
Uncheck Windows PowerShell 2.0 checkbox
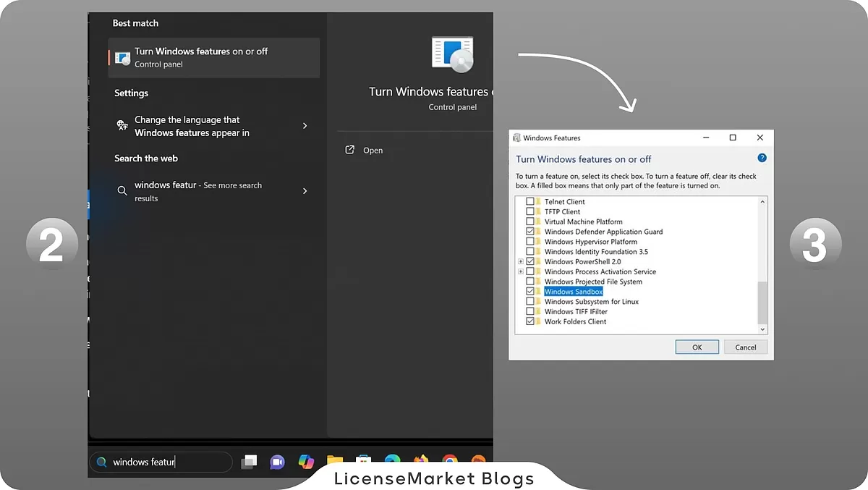coord(530,261)
